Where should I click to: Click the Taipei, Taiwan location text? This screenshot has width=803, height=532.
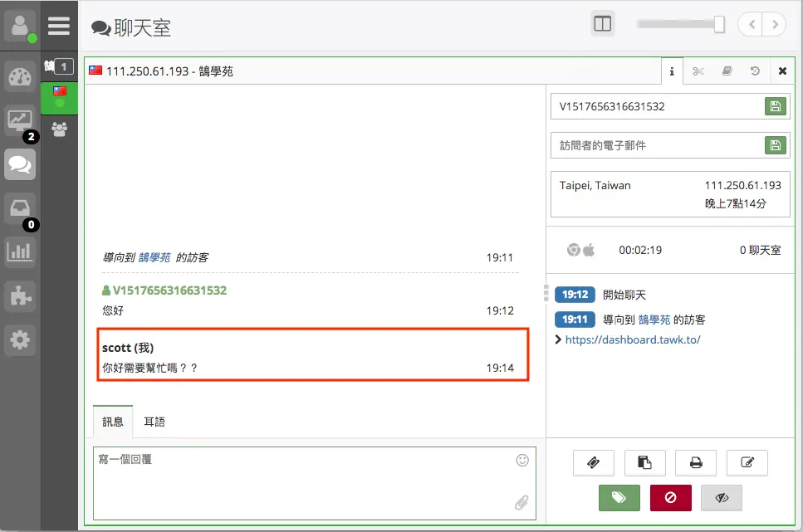coord(595,185)
